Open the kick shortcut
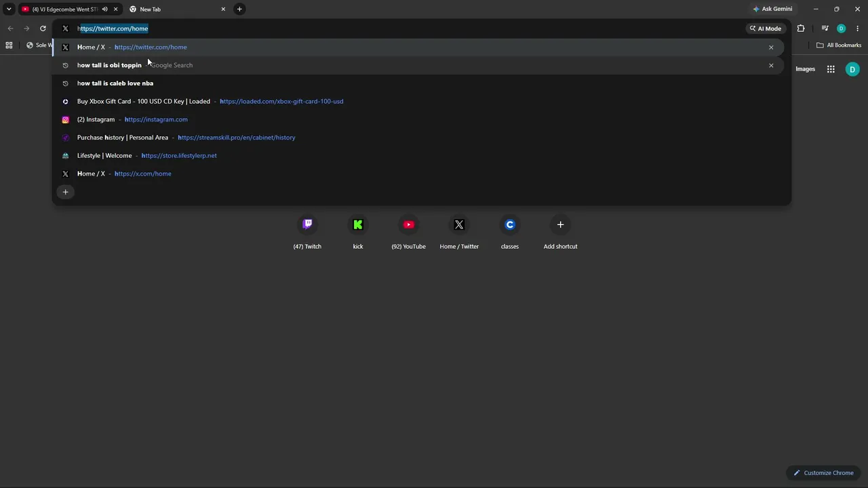The height and width of the screenshot is (488, 868). click(x=358, y=232)
